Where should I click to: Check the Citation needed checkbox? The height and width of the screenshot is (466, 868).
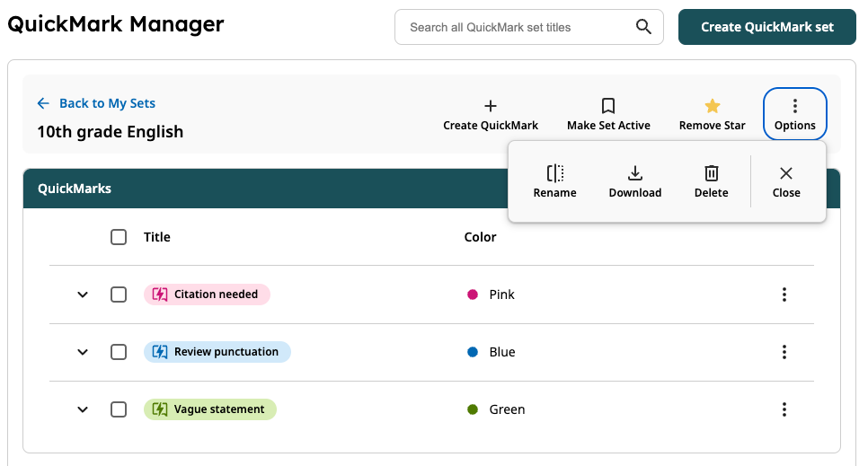pos(119,295)
